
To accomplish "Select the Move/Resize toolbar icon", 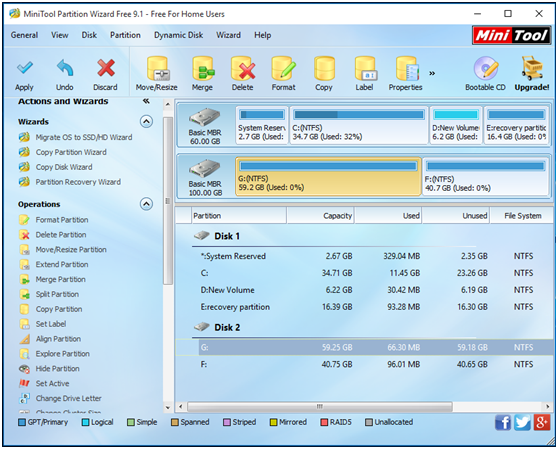I will coord(157,68).
